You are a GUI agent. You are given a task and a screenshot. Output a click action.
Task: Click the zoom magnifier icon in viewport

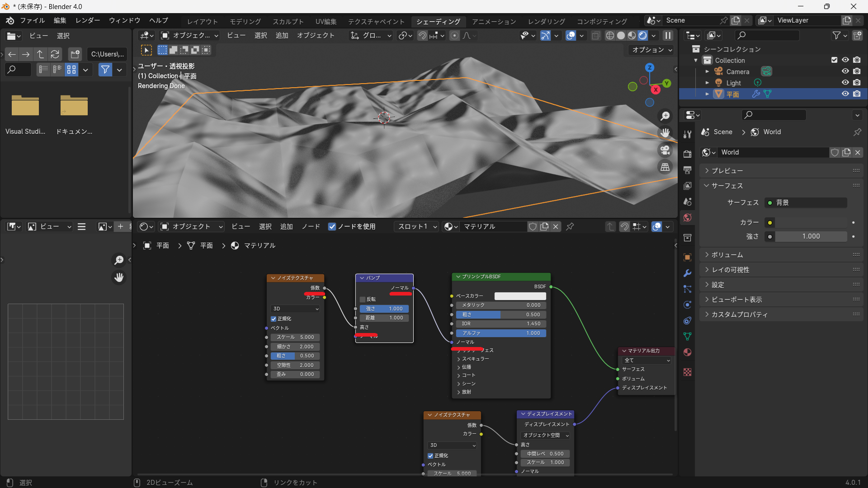pos(665,117)
